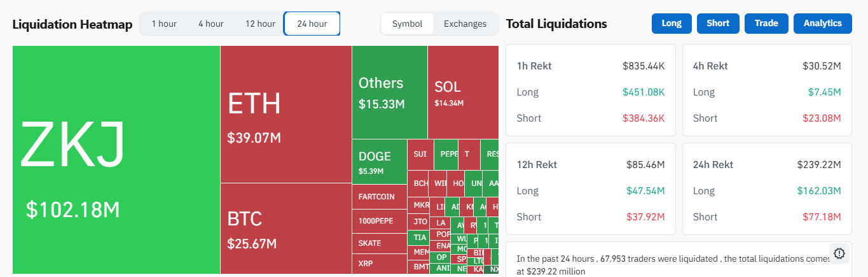Open the Trade button

766,24
